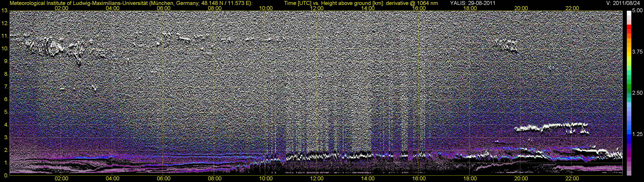
Task: Click the 12:00 label on top time axis
Action: (x=316, y=8)
